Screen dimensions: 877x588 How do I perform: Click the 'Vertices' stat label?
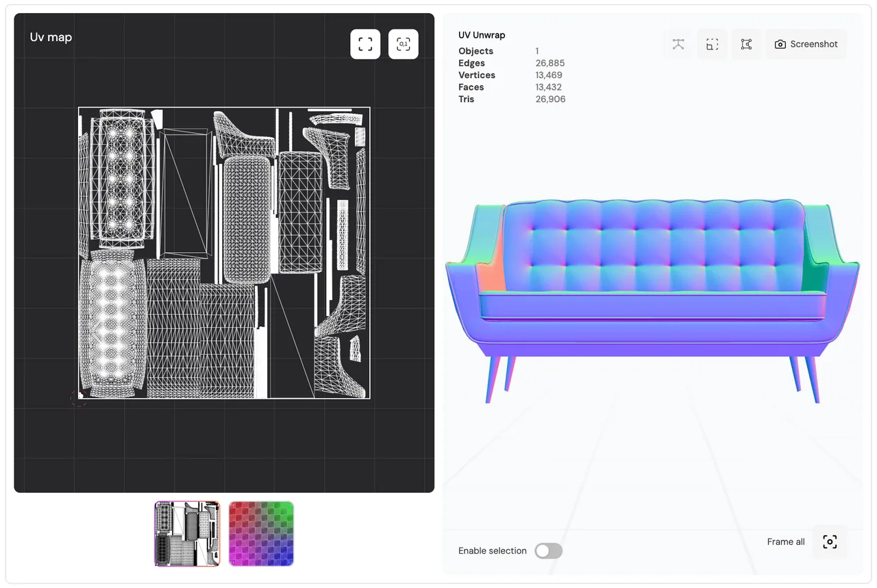(x=477, y=75)
